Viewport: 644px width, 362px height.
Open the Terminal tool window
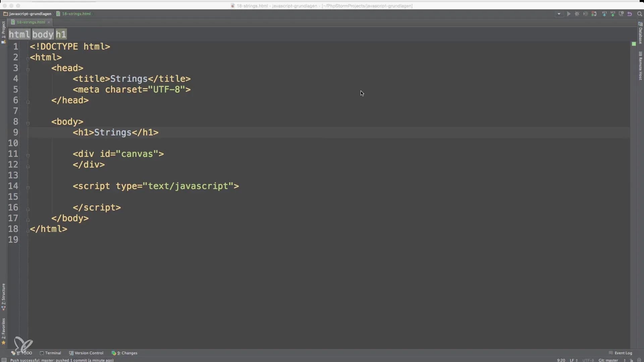tap(50, 353)
